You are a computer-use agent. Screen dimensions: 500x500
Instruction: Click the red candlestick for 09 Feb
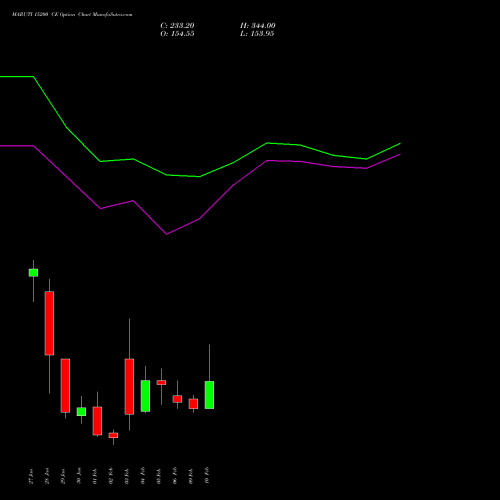193,404
